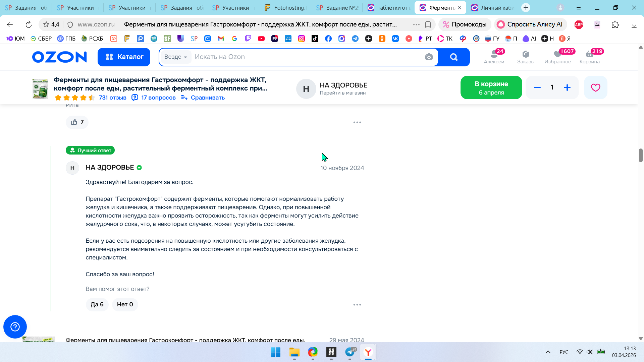Viewport: 644px width, 362px height.
Task: Vote Да on the answer's helpfulness
Action: click(x=97, y=304)
